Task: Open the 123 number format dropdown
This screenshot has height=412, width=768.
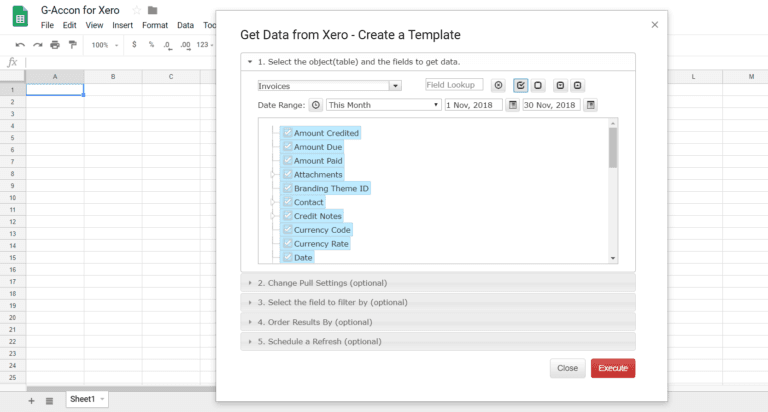Action: (205, 45)
